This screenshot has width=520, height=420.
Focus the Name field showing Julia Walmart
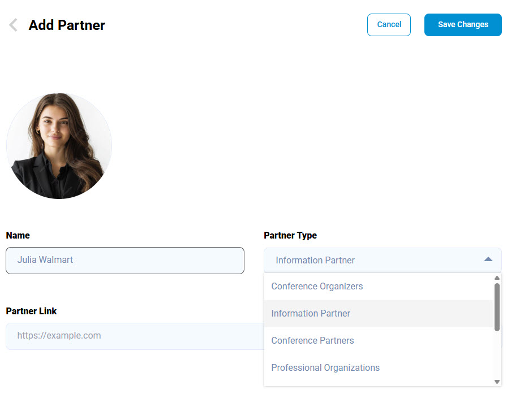click(x=124, y=261)
